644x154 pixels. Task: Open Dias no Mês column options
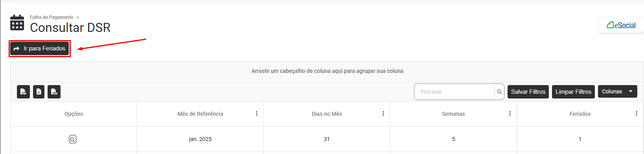click(x=383, y=114)
